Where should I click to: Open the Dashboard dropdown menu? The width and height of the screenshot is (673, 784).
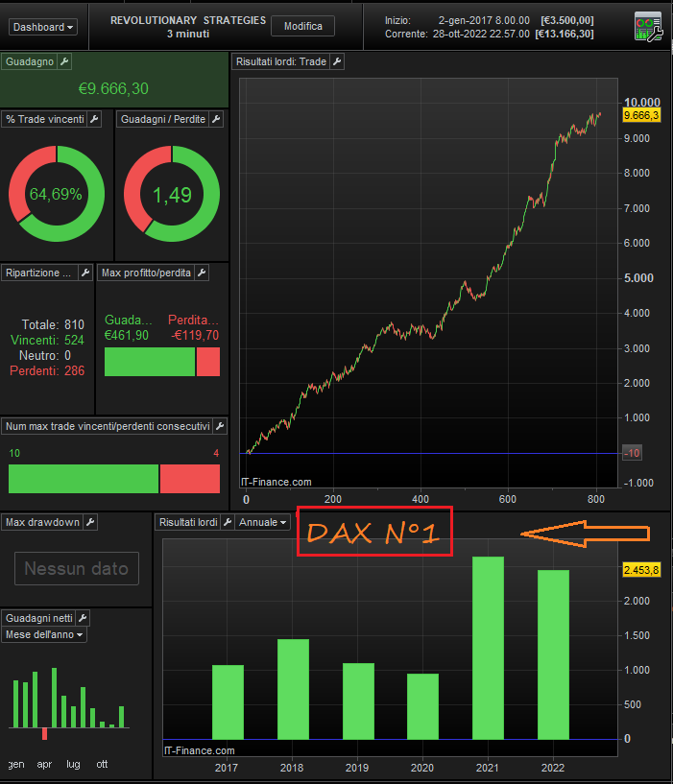tap(43, 27)
